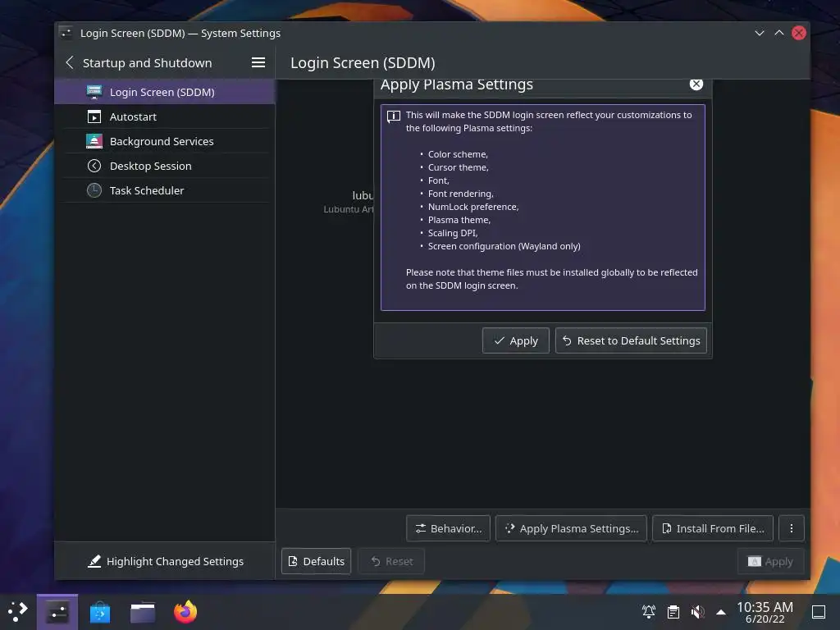Click the Desktop Session icon

[94, 166]
